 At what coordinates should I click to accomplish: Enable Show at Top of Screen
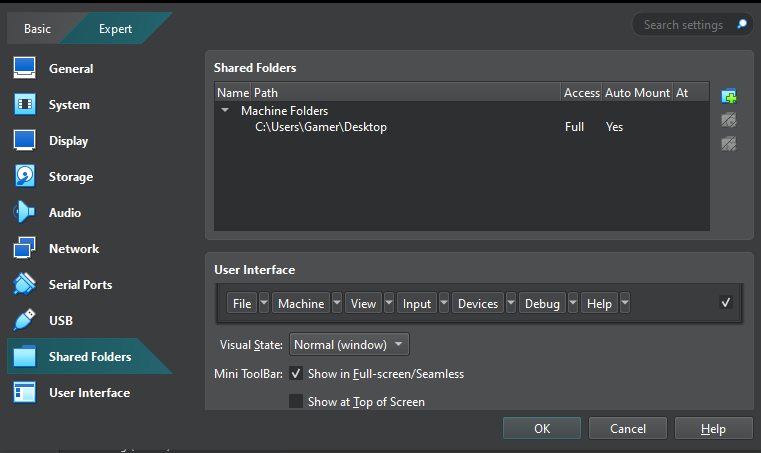296,402
